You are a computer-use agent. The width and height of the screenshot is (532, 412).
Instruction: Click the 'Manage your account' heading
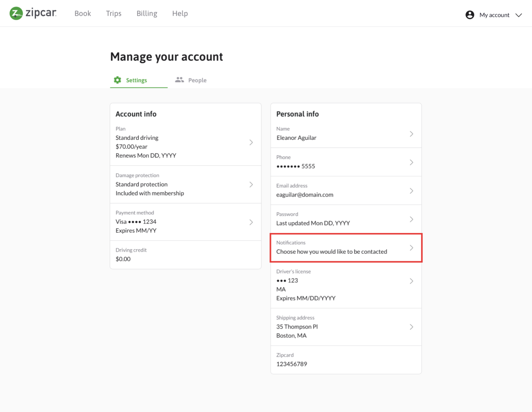pyautogui.click(x=167, y=57)
